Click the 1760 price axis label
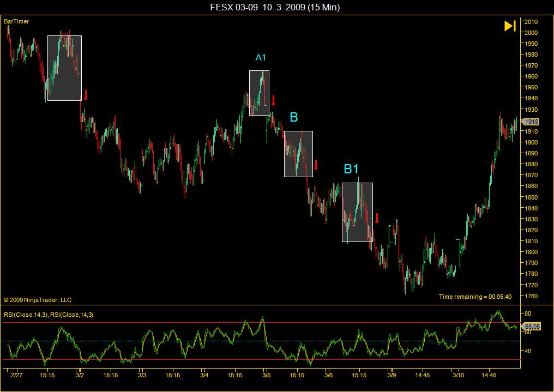 point(531,296)
